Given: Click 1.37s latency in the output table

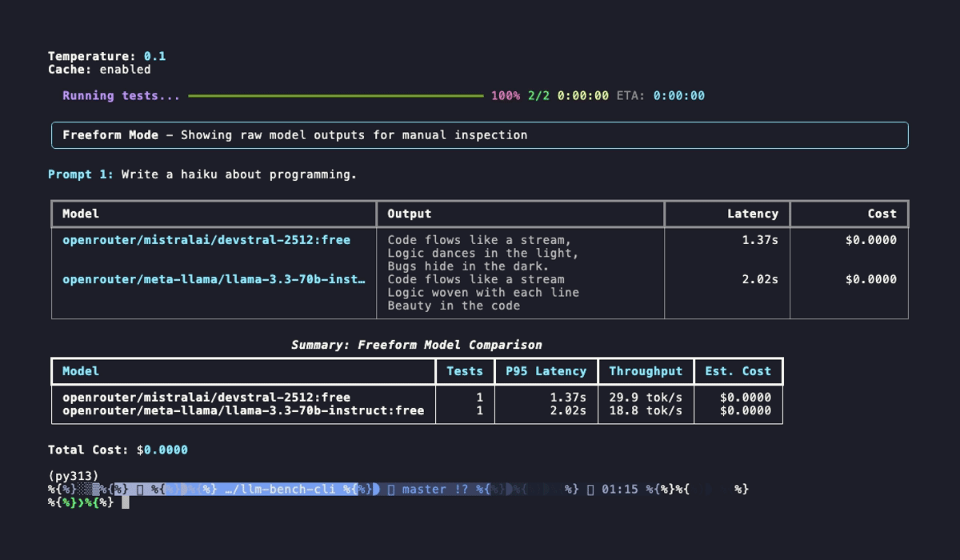Looking at the screenshot, I should (760, 239).
